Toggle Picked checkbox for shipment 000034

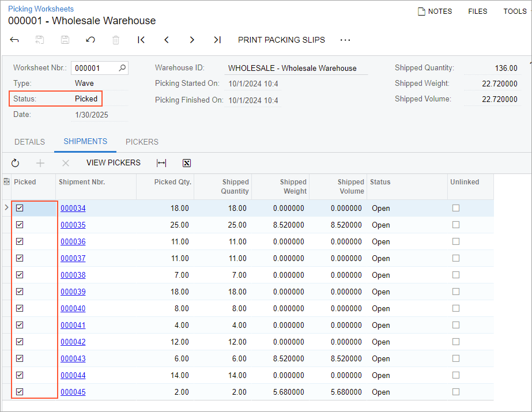20,208
